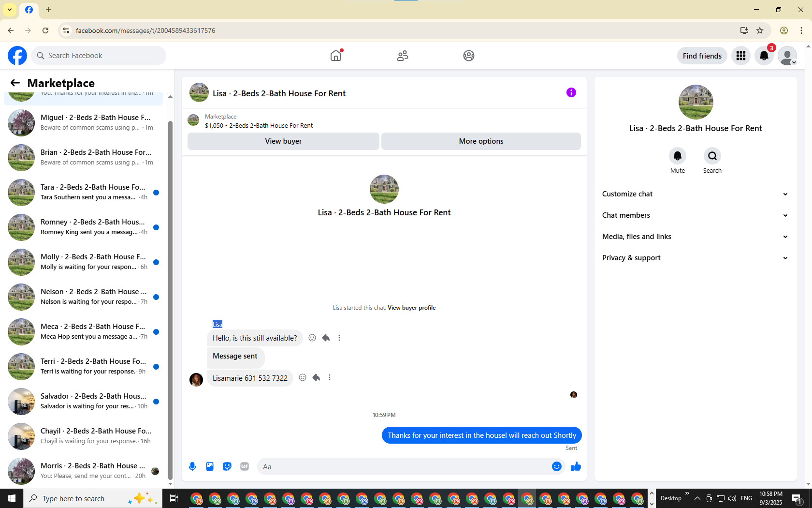
Task: Click the Find friends button
Action: click(x=702, y=56)
